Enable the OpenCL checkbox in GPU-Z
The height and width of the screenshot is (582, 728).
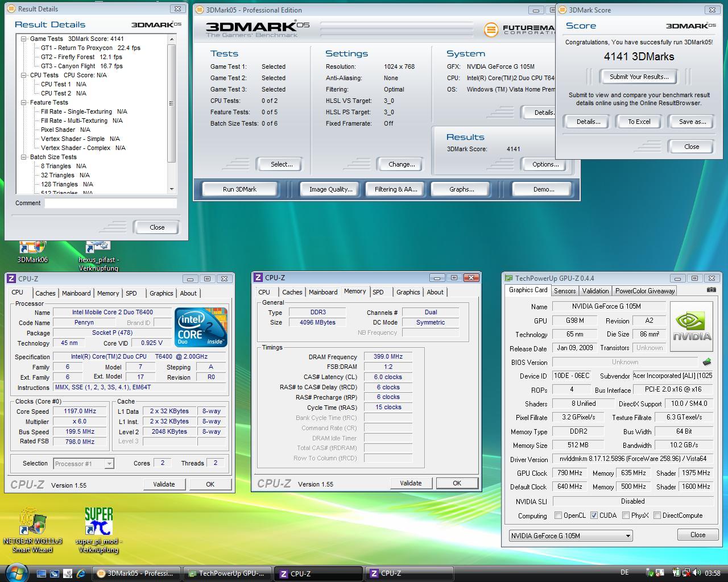click(x=559, y=516)
